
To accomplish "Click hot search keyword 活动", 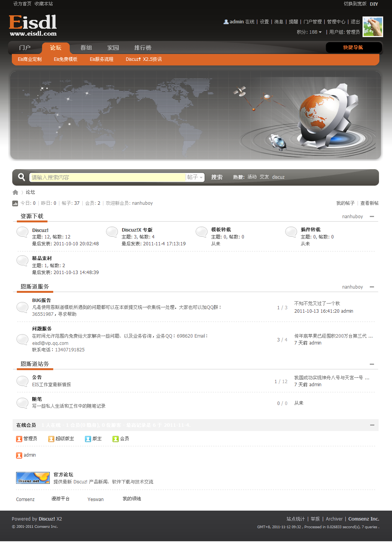I will pyautogui.click(x=252, y=177).
